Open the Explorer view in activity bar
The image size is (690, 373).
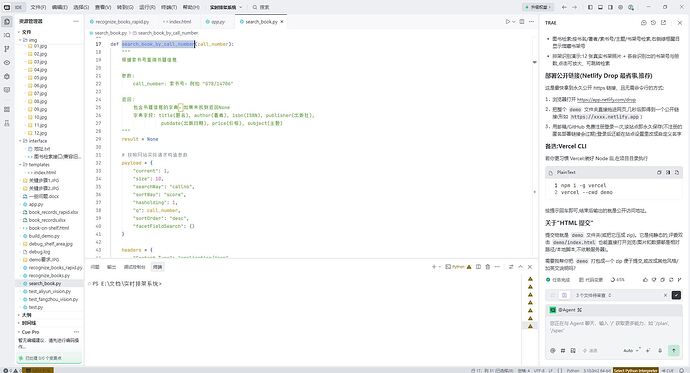pyautogui.click(x=7, y=22)
